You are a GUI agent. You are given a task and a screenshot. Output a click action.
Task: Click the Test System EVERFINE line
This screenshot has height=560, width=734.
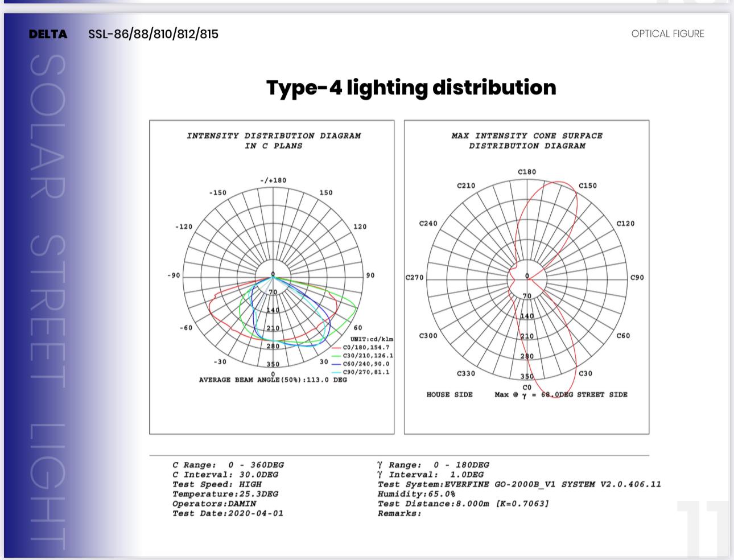click(519, 484)
